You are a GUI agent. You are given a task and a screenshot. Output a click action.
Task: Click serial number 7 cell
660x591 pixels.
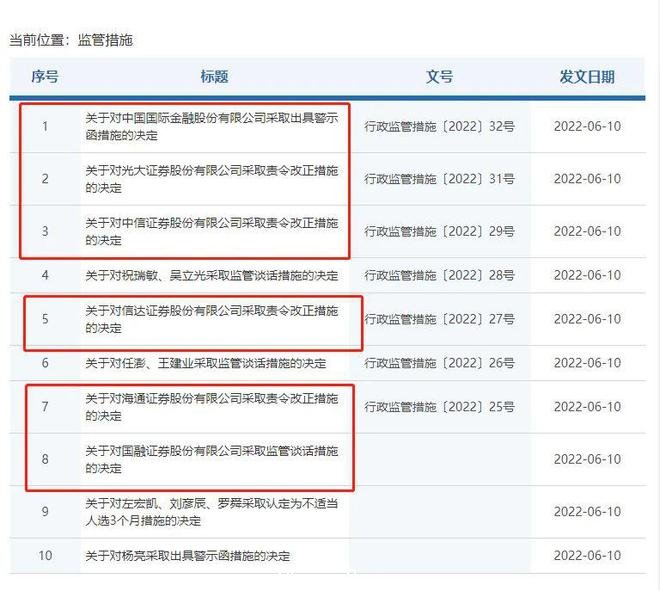tap(45, 407)
